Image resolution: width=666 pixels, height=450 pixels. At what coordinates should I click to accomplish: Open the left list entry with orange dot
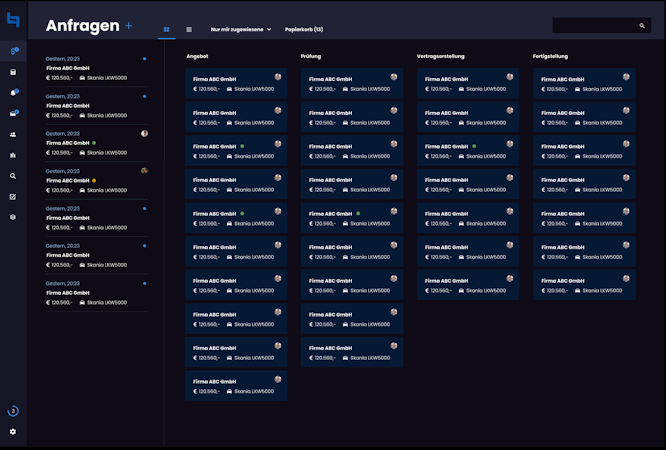[97, 181]
